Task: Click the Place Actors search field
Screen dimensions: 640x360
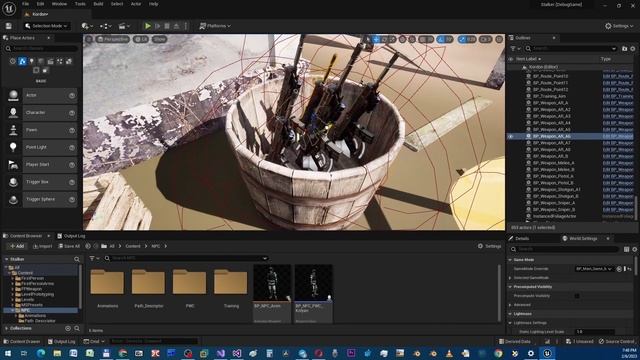Action: 41,49
